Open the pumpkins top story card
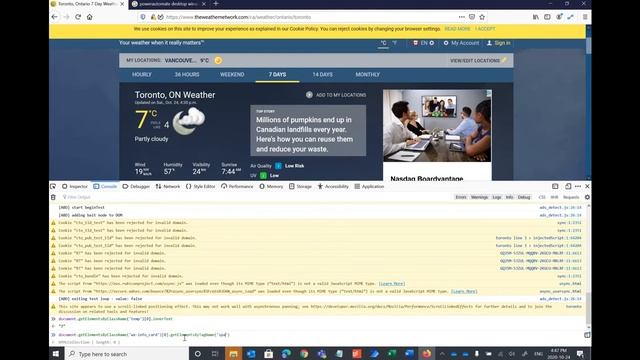Viewport: 640px width, 360px height. click(x=308, y=131)
